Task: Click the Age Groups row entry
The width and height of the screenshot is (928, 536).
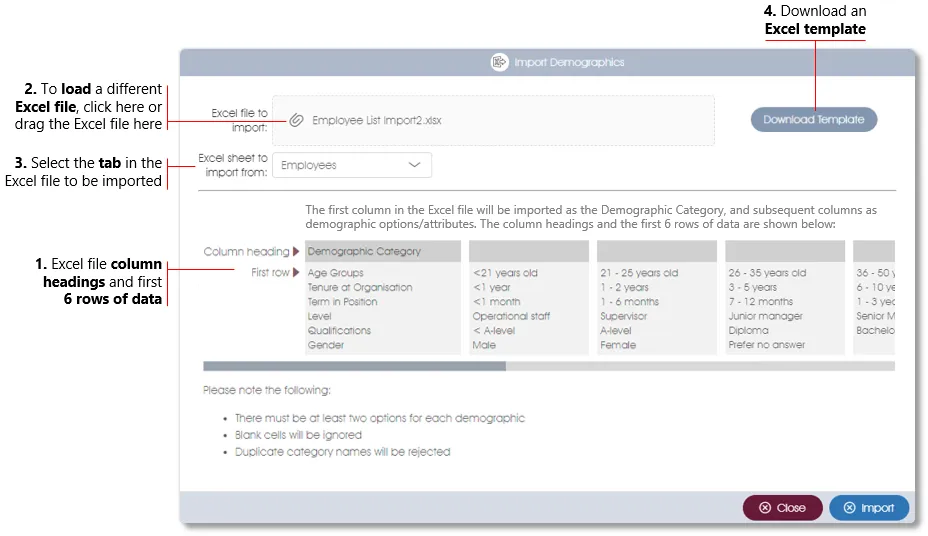Action: 336,273
